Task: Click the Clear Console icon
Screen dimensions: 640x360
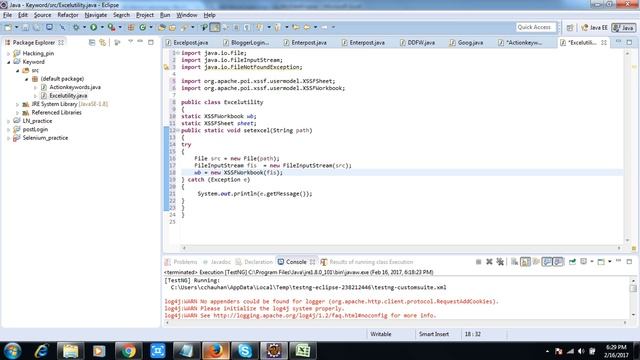Action: coord(515,262)
